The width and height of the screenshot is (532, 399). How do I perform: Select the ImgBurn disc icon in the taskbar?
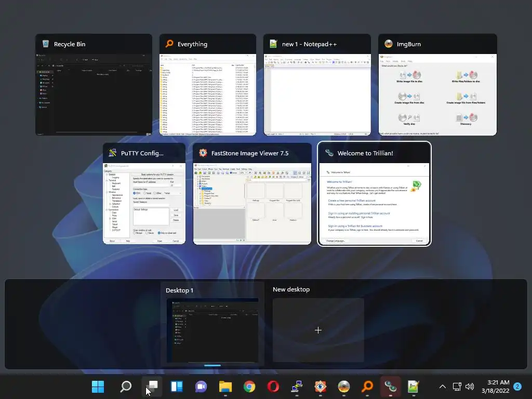coord(344,387)
